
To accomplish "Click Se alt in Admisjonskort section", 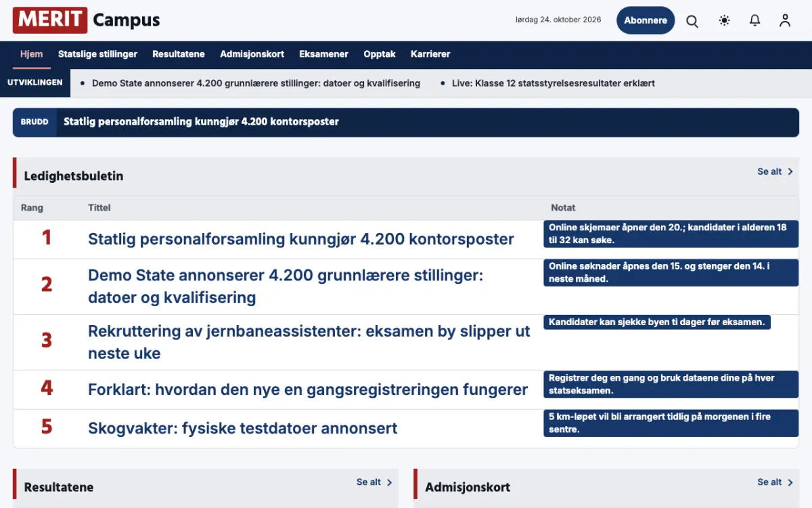I will click(769, 482).
